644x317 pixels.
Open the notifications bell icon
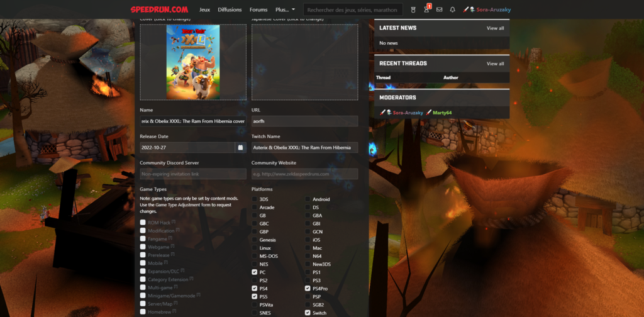tap(453, 9)
